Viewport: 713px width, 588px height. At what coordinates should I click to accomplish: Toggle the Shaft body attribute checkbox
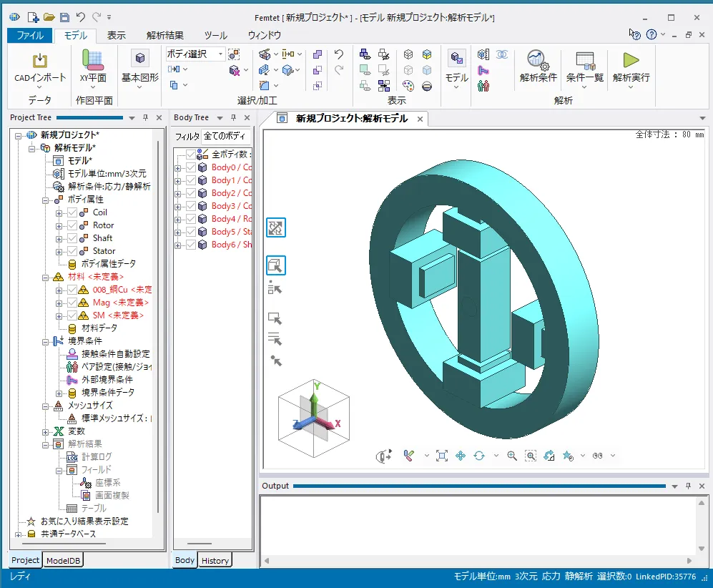(x=72, y=238)
